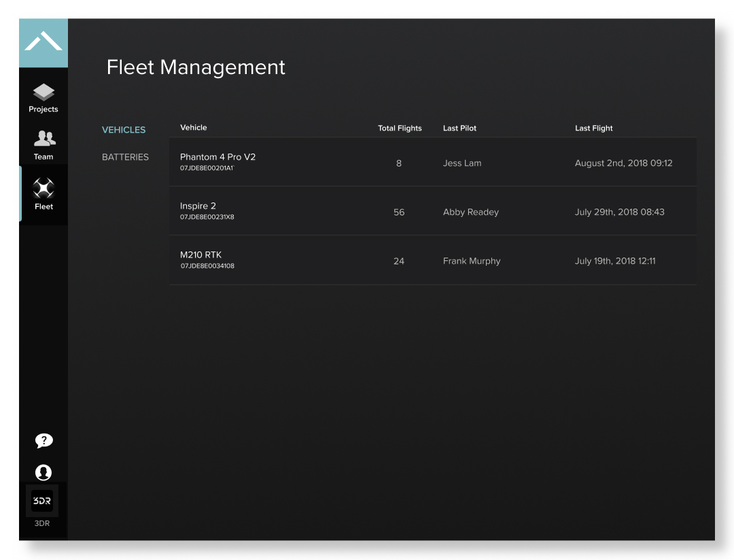Viewport: 734px width, 560px height.
Task: Click the Fleet Management page title
Action: click(x=196, y=67)
